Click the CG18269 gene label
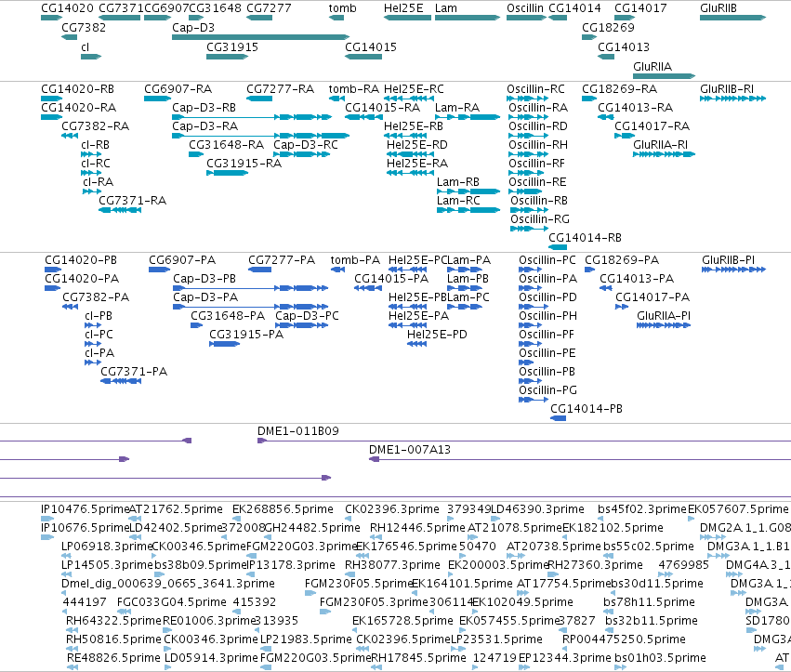This screenshot has height=672, width=791. point(608,27)
